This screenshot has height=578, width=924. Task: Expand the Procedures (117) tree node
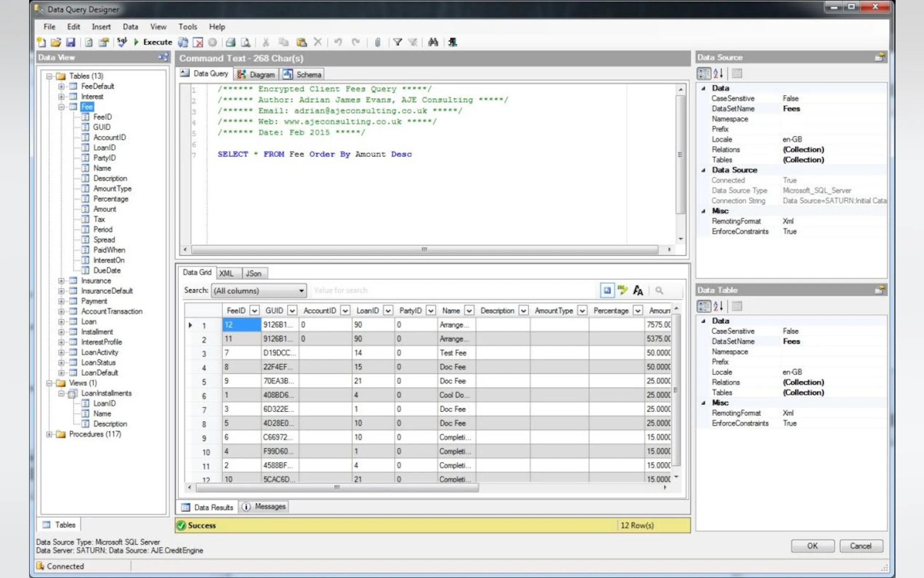pyautogui.click(x=49, y=434)
